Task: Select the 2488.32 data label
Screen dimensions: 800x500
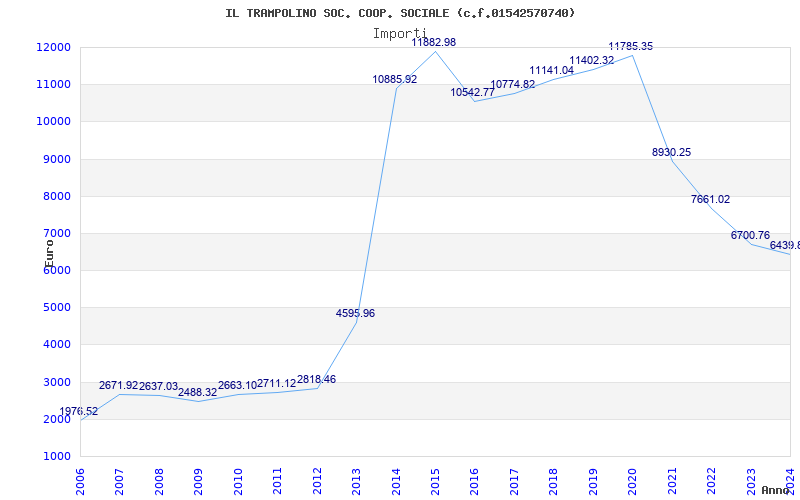Action: (x=197, y=392)
